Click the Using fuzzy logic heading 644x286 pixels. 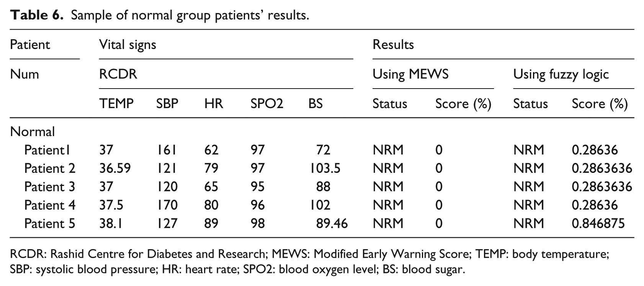561,74
